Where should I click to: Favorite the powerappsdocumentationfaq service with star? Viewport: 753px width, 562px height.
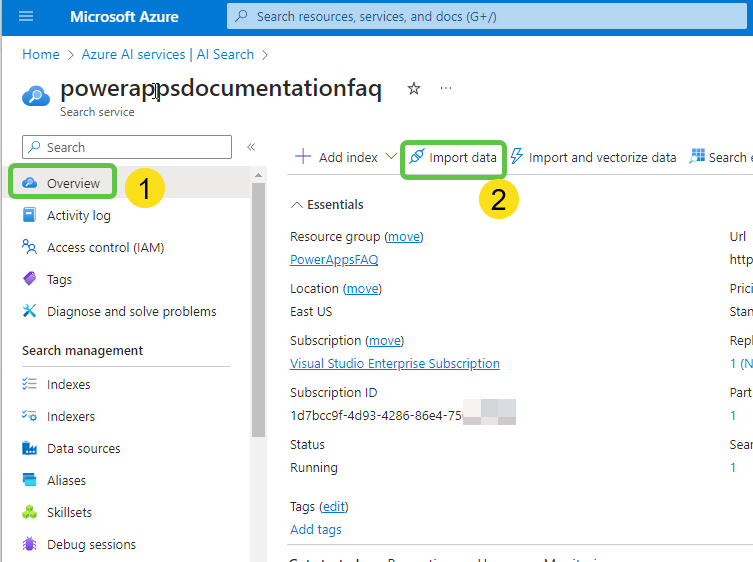[x=414, y=89]
